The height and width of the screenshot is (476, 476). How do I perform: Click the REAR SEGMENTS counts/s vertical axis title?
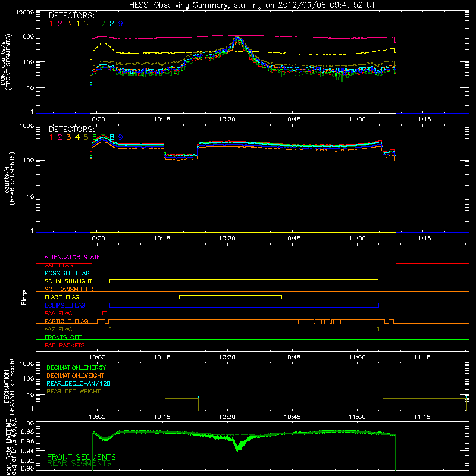click(10, 178)
